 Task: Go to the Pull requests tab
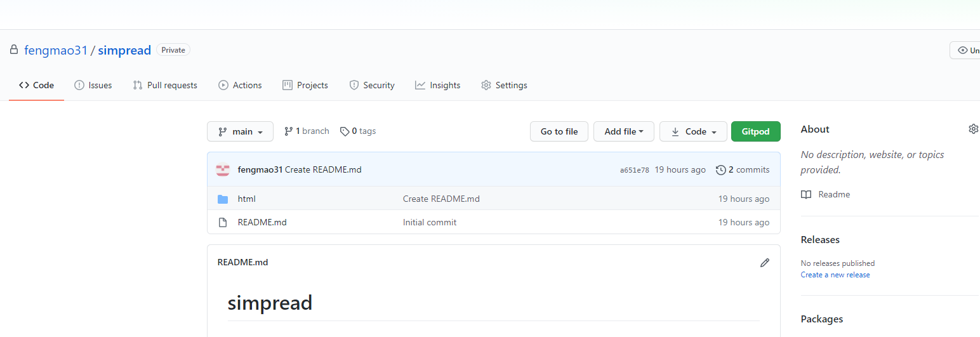coord(165,85)
